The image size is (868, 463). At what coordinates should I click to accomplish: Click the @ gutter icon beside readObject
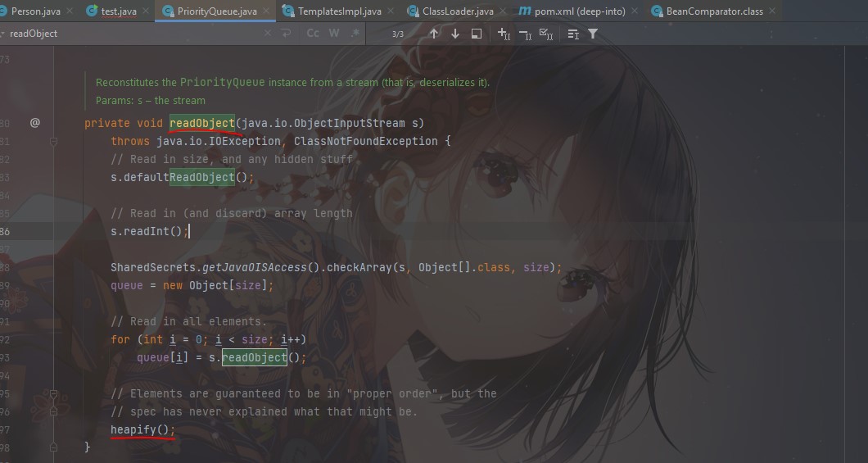[x=35, y=122]
